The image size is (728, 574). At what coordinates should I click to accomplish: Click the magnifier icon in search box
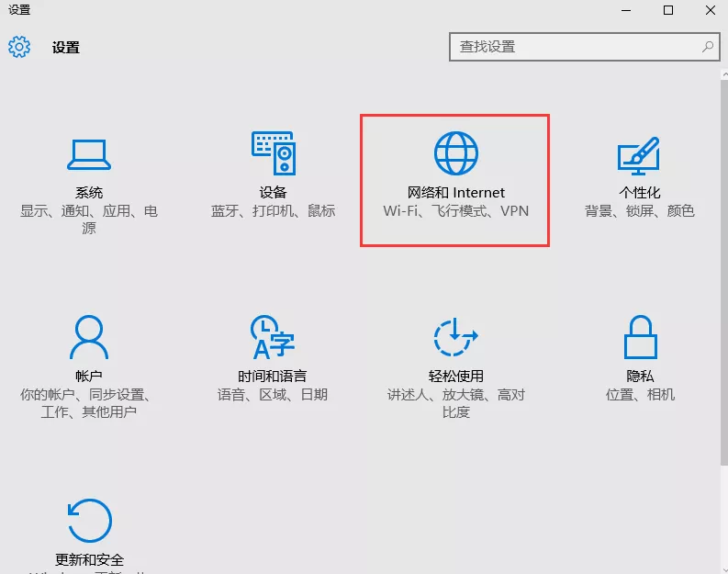707,46
